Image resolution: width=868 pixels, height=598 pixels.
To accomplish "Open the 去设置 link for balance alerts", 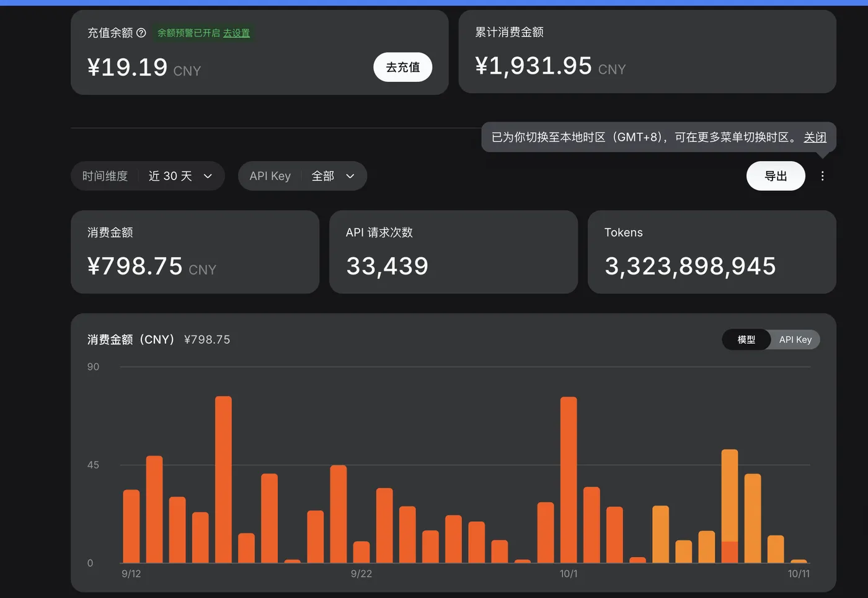I will point(236,33).
